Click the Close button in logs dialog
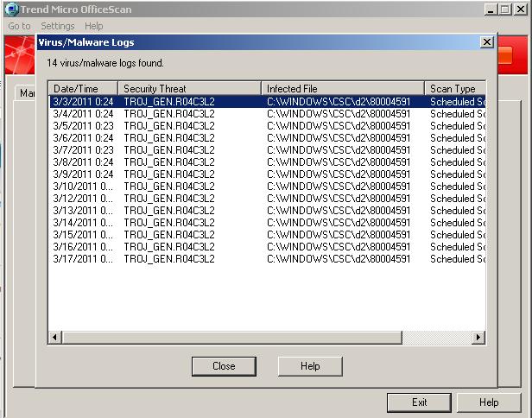Image resolution: width=532 pixels, height=418 pixels. pyautogui.click(x=224, y=366)
